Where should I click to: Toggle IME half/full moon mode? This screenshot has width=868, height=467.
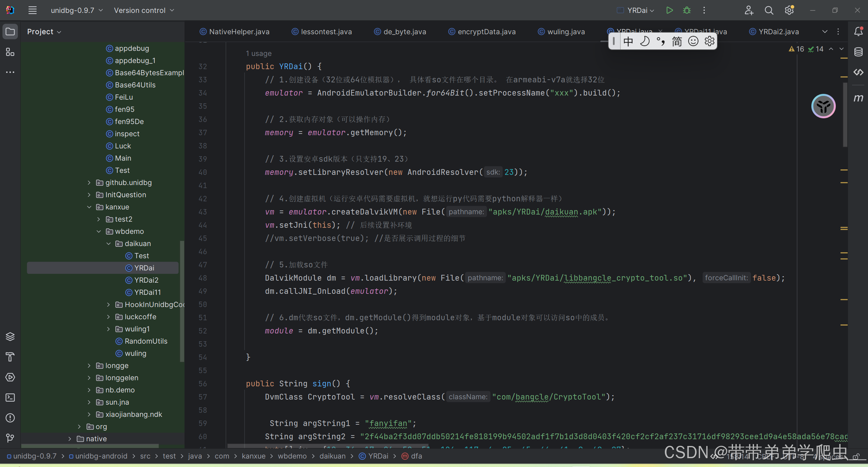tap(644, 41)
